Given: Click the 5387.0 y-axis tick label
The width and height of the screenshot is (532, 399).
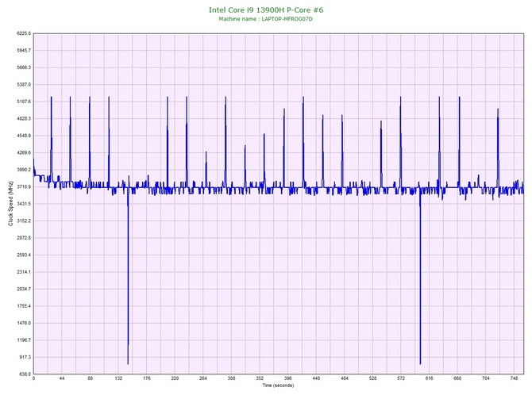Looking at the screenshot, I should click(x=24, y=84).
